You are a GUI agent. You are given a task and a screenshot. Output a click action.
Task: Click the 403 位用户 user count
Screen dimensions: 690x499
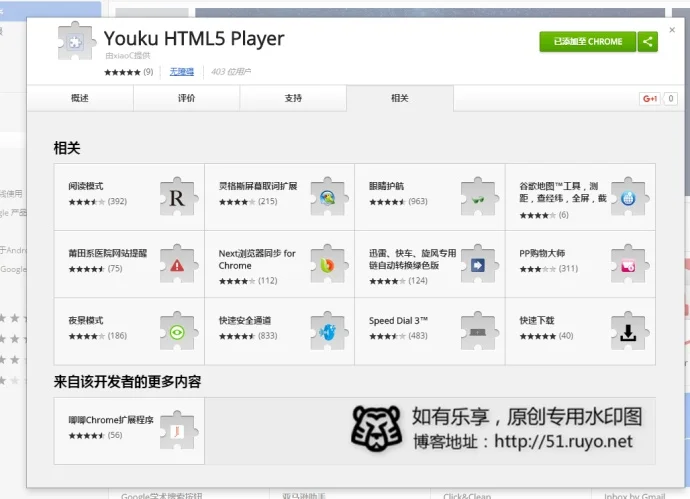click(x=231, y=72)
